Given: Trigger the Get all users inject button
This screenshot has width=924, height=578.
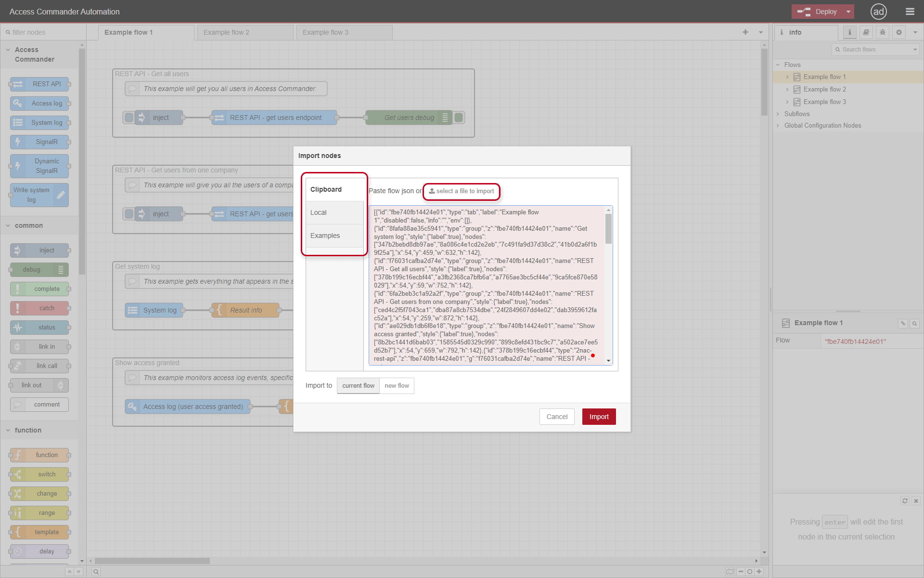Looking at the screenshot, I should (128, 118).
